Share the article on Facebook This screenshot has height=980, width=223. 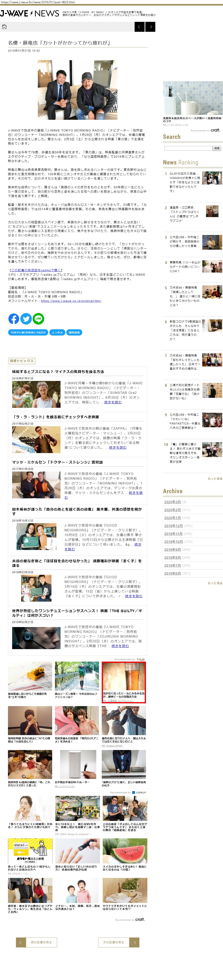[14, 319]
